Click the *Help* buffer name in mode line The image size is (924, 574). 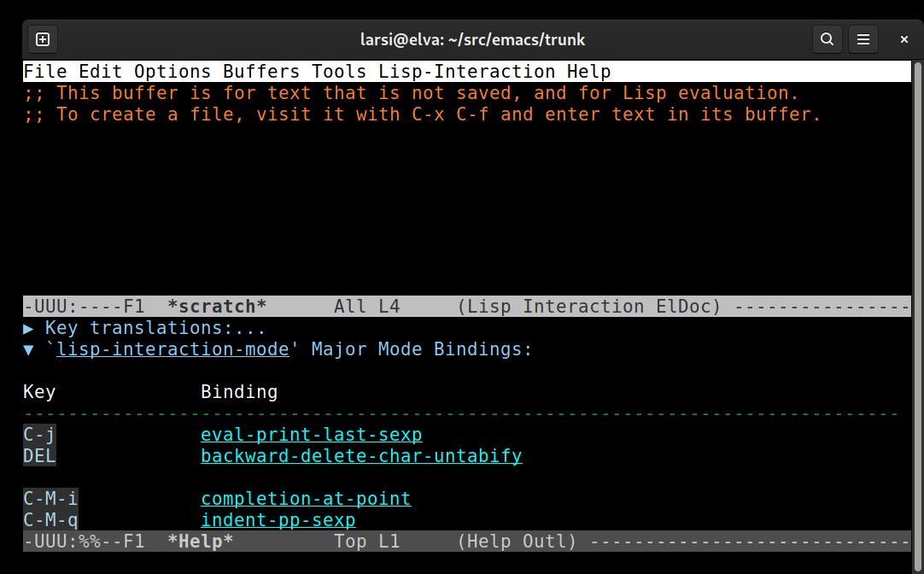(201, 541)
